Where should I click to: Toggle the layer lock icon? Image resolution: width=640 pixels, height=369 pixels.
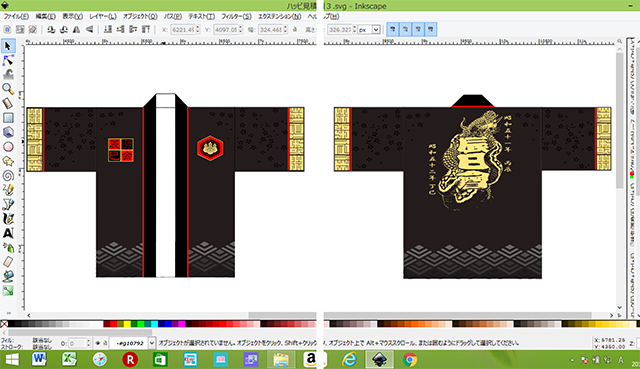pyautogui.click(x=105, y=343)
